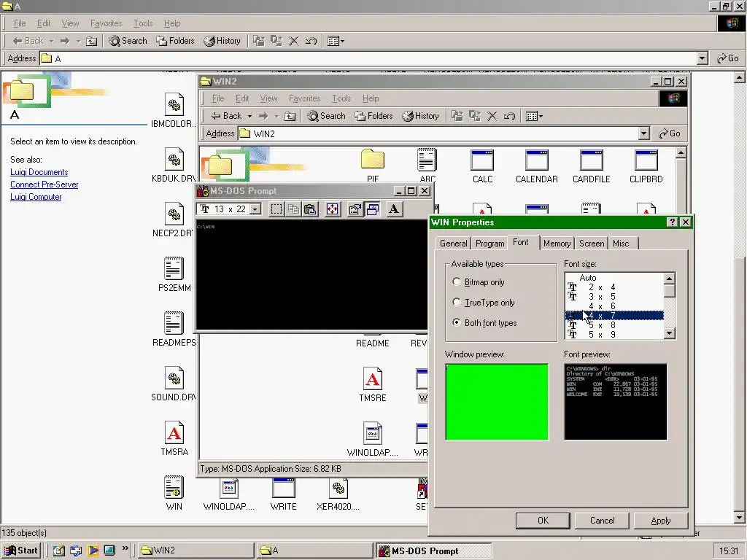Select font size 5 x 8 in list
This screenshot has height=560, width=747.
pyautogui.click(x=614, y=324)
